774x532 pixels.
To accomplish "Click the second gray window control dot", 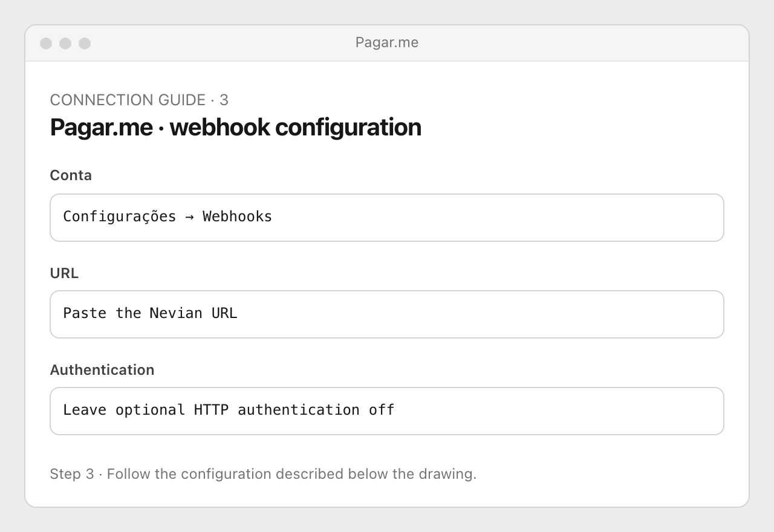I will coord(65,44).
